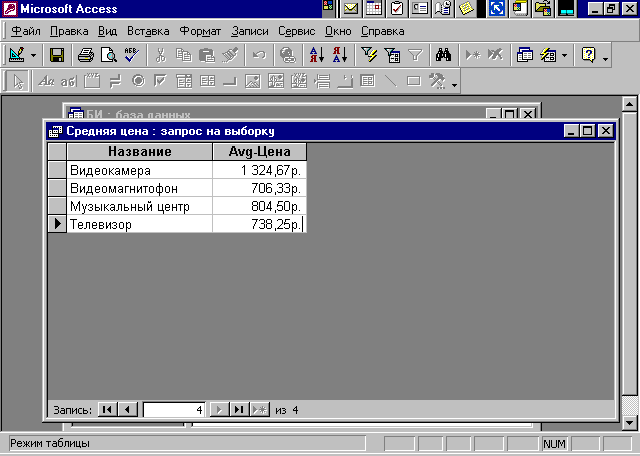Click the Paste icon
The width and height of the screenshot is (640, 456).
pos(207,55)
